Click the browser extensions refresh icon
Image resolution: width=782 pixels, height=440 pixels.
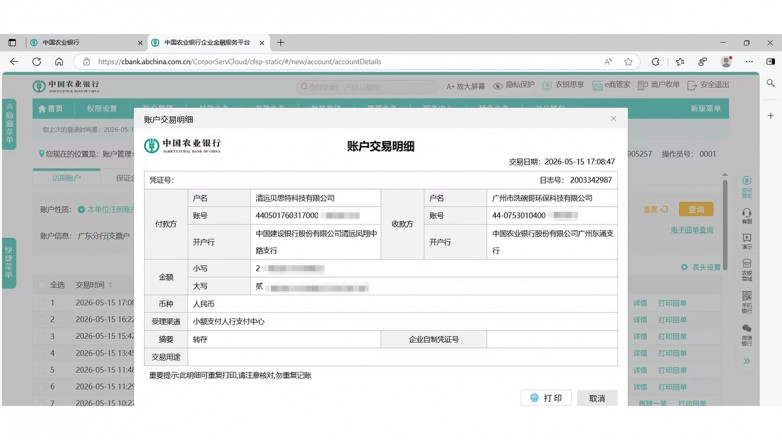pyautogui.click(x=655, y=61)
